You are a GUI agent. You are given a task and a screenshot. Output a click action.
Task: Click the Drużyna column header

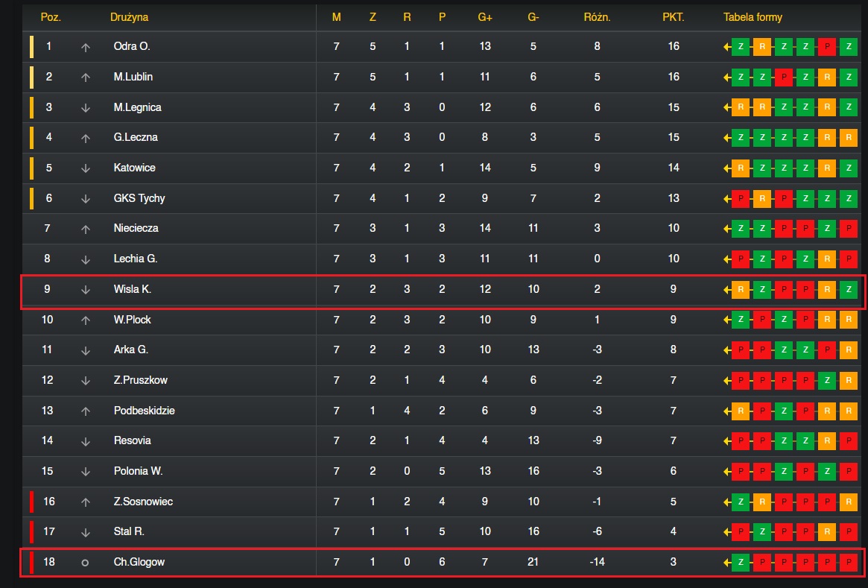tap(129, 17)
